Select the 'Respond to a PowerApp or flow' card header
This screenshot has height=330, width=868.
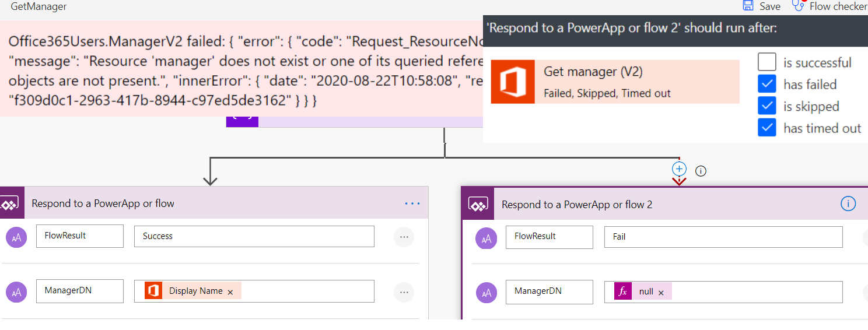point(214,203)
